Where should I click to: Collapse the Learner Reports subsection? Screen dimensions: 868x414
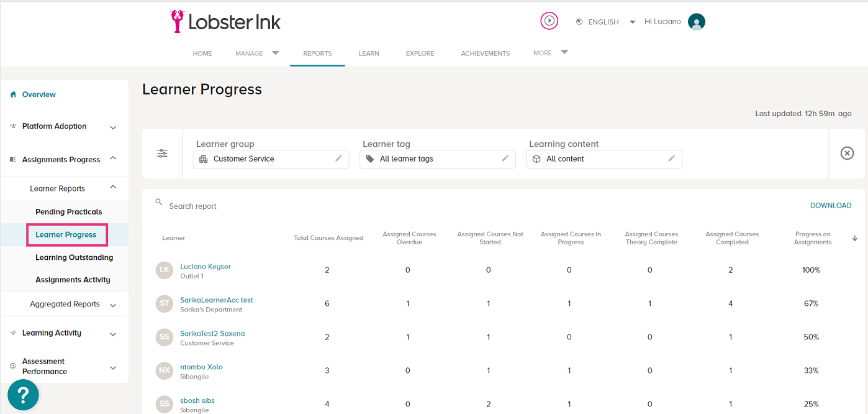click(x=113, y=187)
